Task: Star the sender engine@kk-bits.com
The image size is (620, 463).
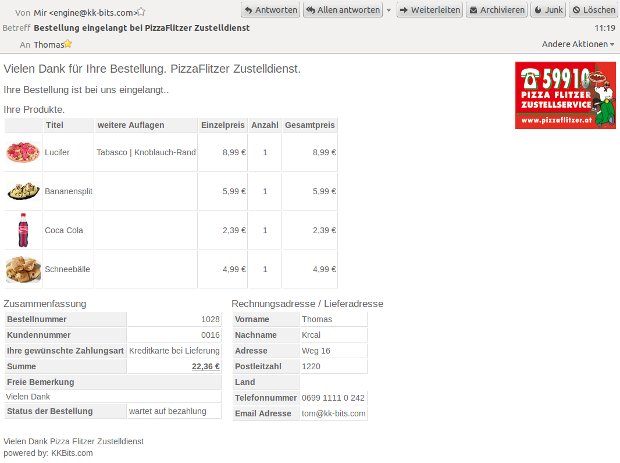Action: coord(141,12)
